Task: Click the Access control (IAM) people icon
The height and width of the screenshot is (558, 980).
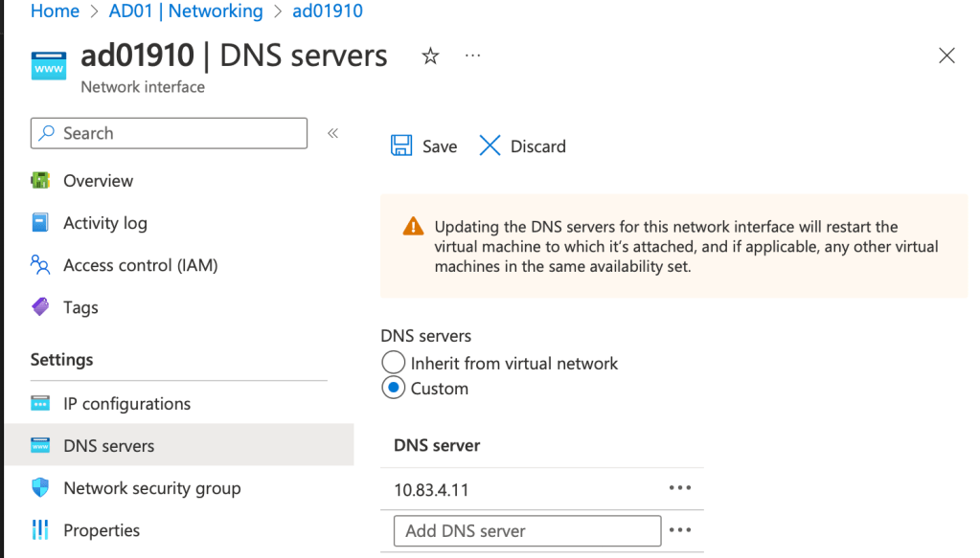Action: coord(40,265)
